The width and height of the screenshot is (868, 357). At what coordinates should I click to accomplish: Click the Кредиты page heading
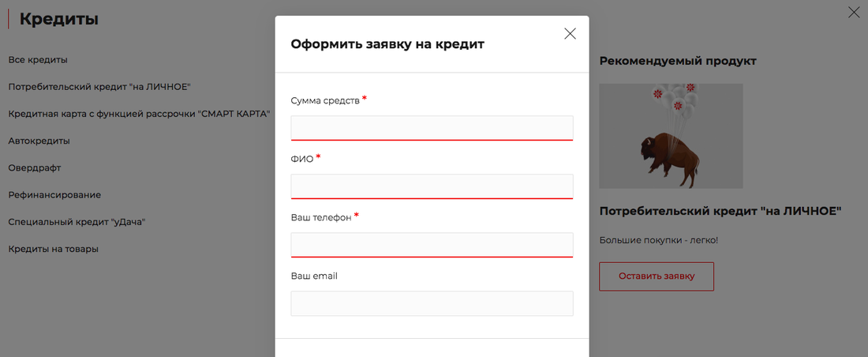point(59,19)
